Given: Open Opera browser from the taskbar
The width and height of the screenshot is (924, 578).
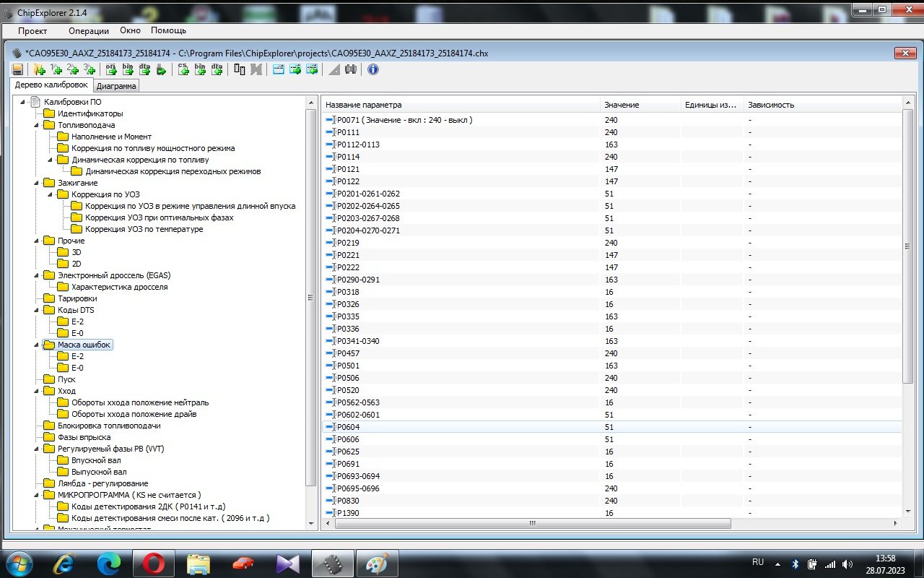Looking at the screenshot, I should pyautogui.click(x=153, y=563).
